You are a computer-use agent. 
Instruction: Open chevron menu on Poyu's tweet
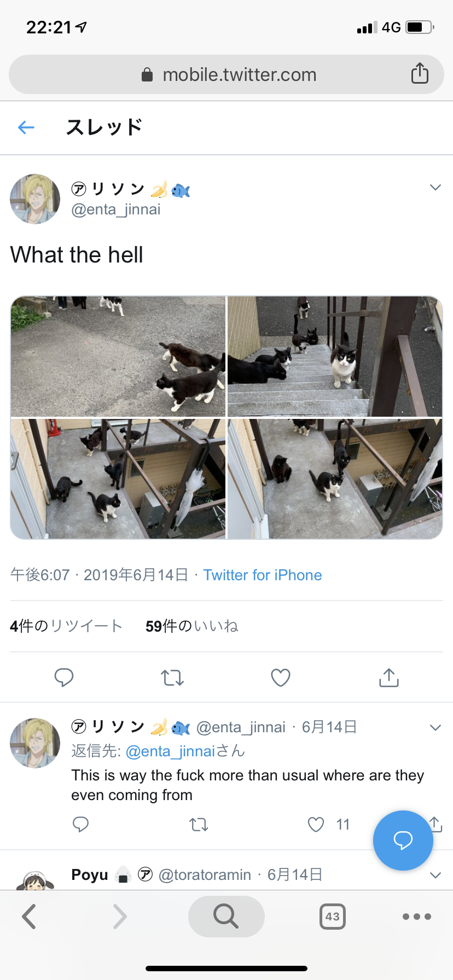point(435,875)
